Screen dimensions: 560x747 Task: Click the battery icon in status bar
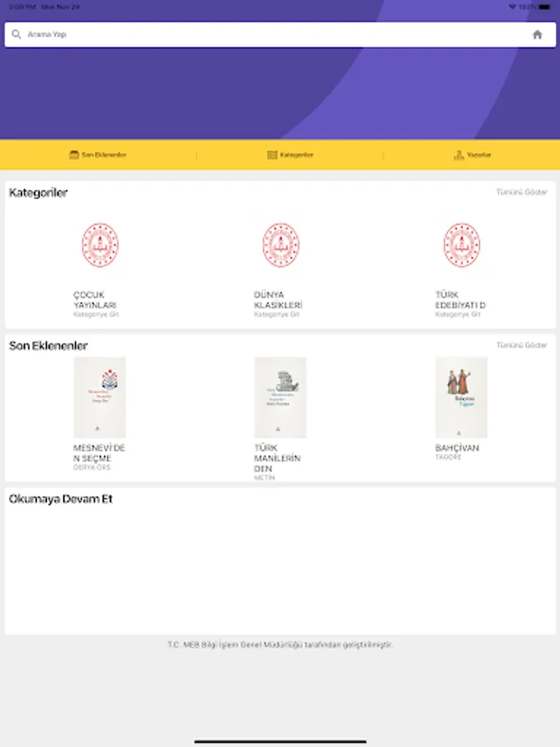point(544,7)
